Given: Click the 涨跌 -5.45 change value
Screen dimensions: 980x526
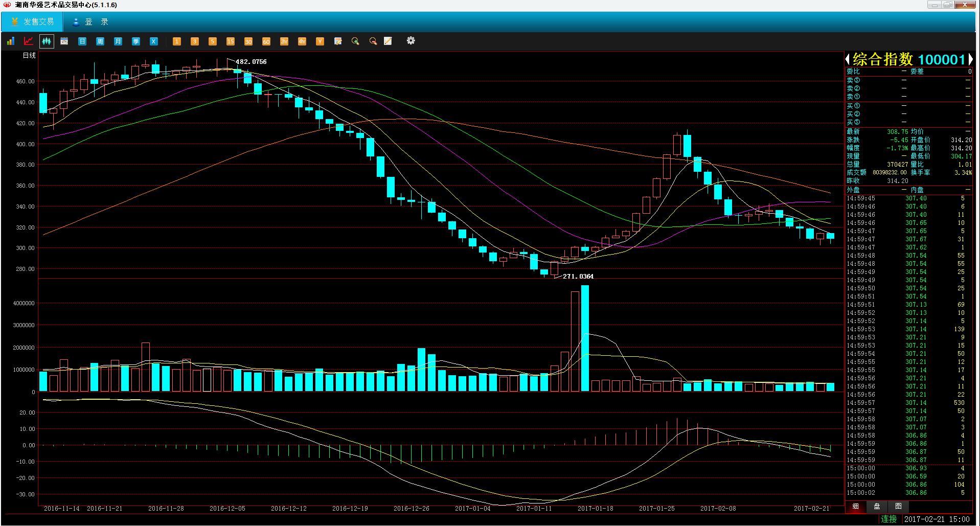Looking at the screenshot, I should tap(899, 140).
